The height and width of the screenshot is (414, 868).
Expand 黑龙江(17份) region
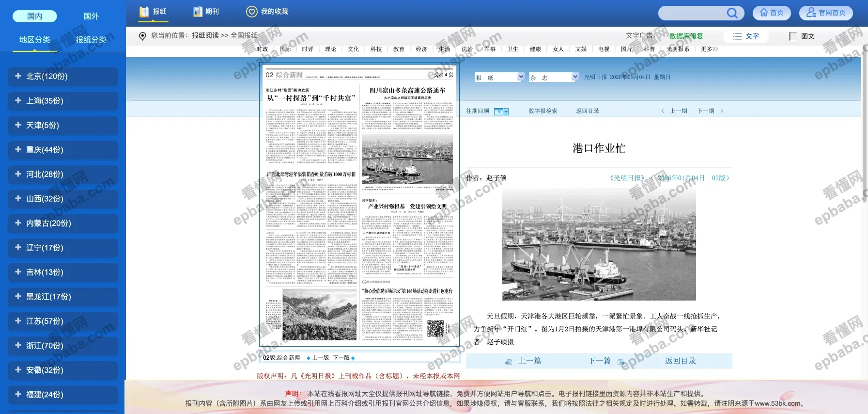[x=63, y=297]
